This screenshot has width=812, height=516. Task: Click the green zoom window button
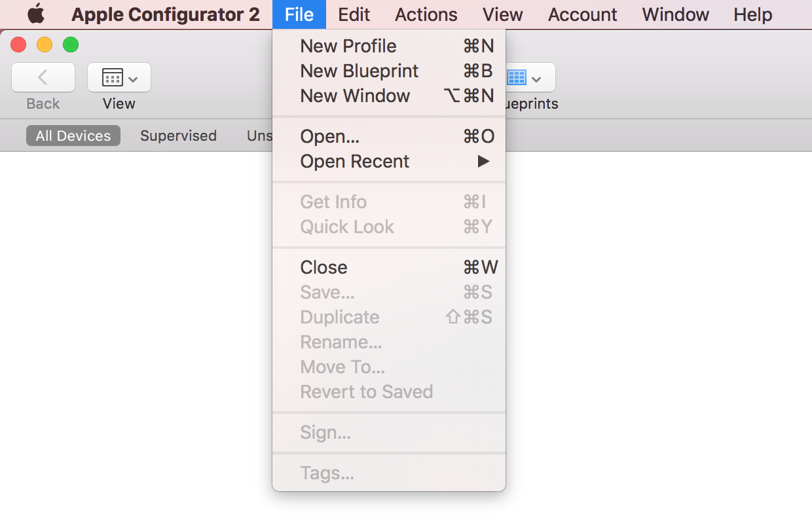[71, 45]
